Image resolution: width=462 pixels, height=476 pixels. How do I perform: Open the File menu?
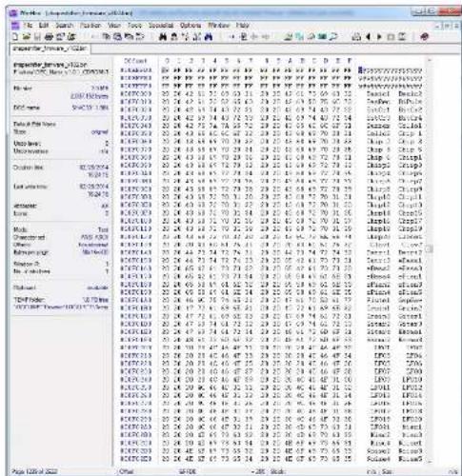(28, 25)
